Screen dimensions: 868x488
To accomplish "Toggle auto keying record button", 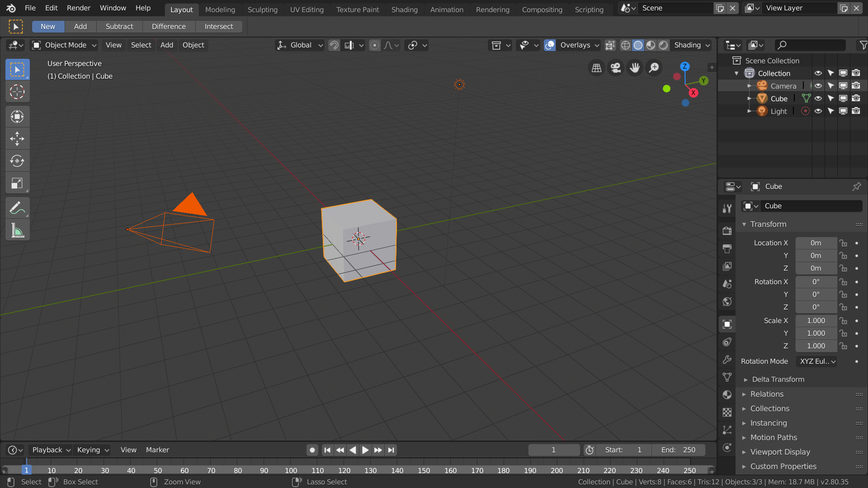I will 312,450.
